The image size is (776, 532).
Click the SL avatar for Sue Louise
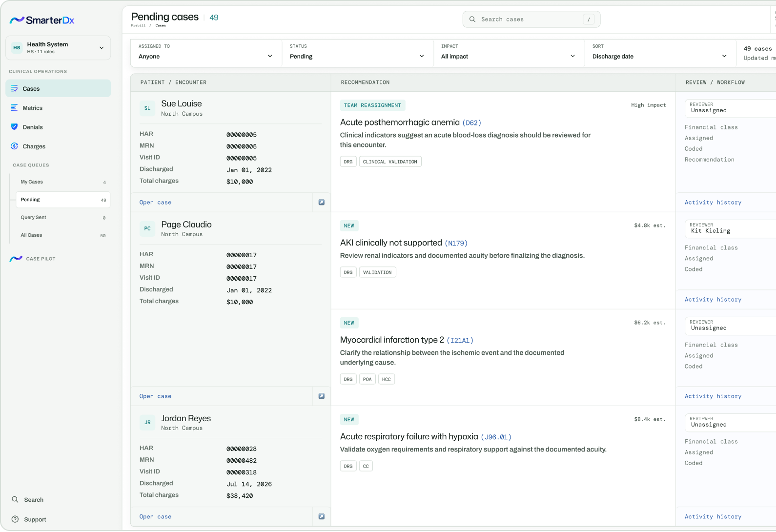coord(147,108)
